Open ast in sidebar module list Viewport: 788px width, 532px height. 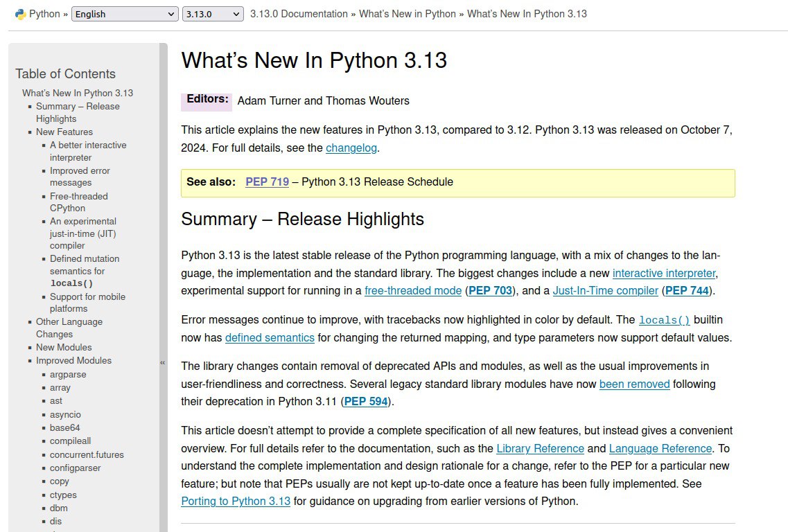55,401
